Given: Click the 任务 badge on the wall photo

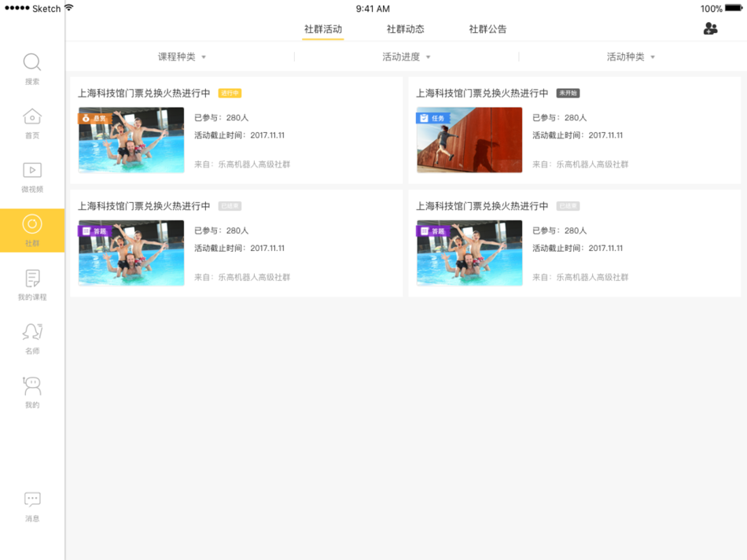Looking at the screenshot, I should (432, 118).
